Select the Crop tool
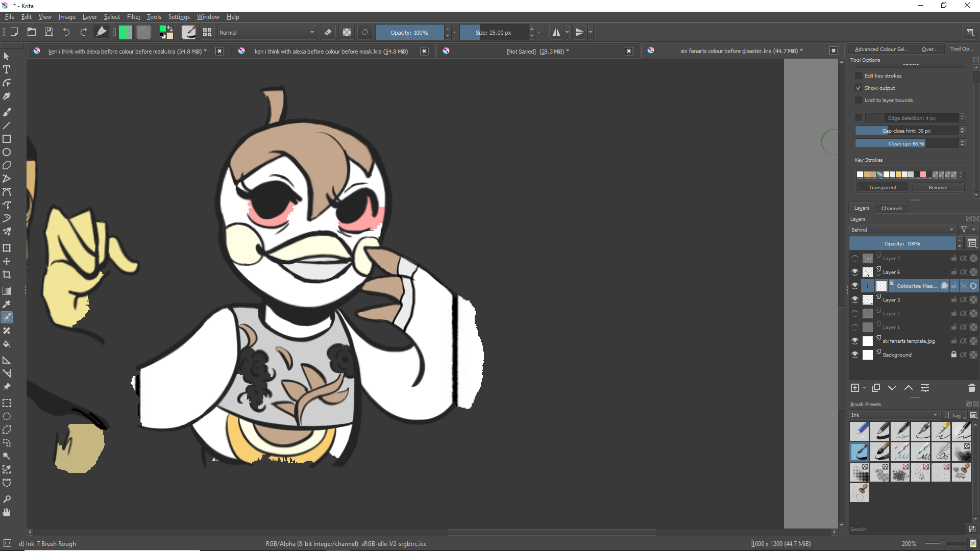The height and width of the screenshot is (551, 980). (7, 274)
